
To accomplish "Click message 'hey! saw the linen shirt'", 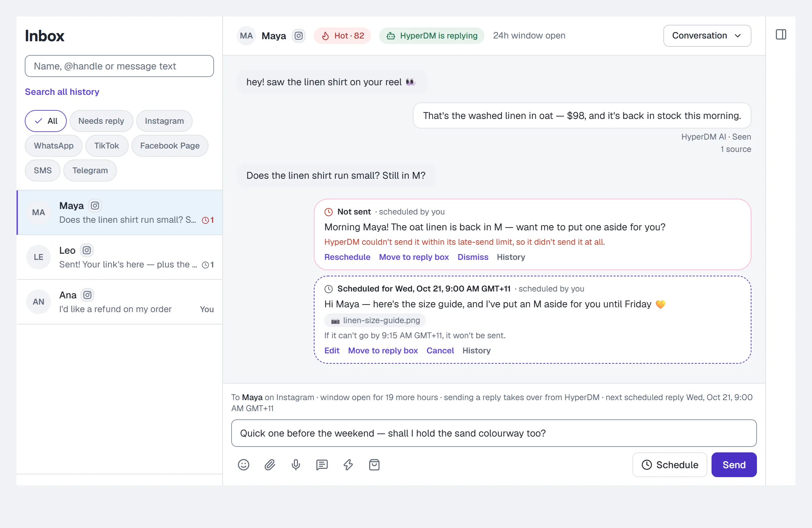I will tap(332, 82).
